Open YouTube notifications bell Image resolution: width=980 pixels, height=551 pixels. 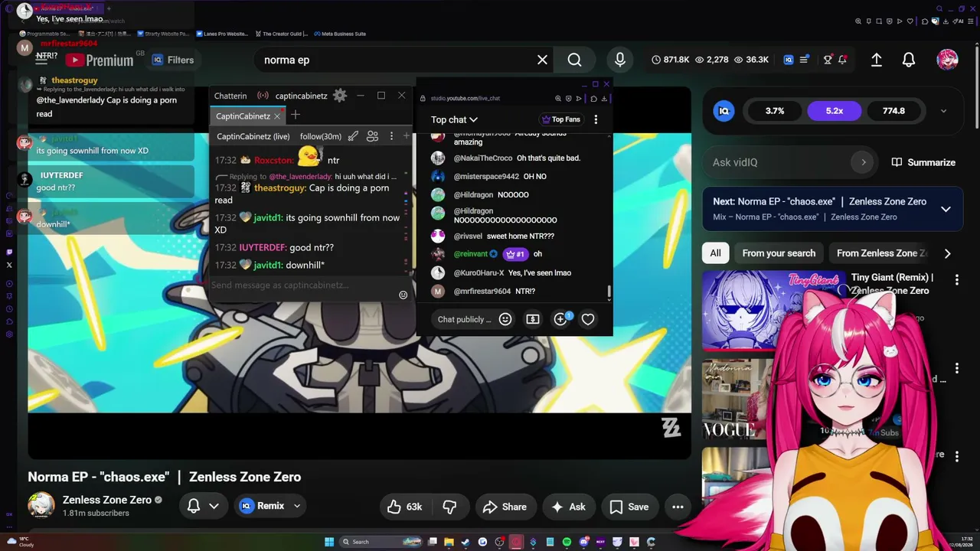coord(909,60)
